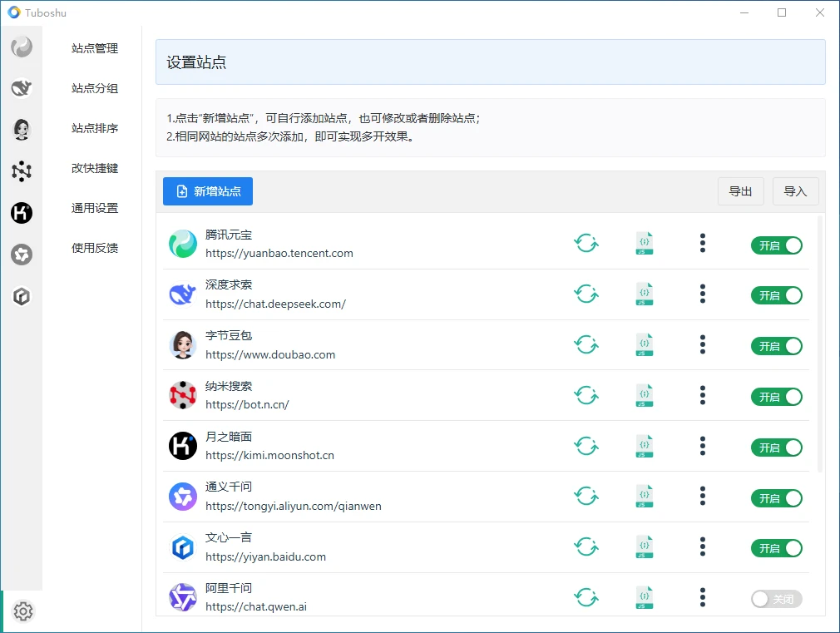Open JS script icon for 月之暗面
The height and width of the screenshot is (633, 840).
tap(644, 447)
